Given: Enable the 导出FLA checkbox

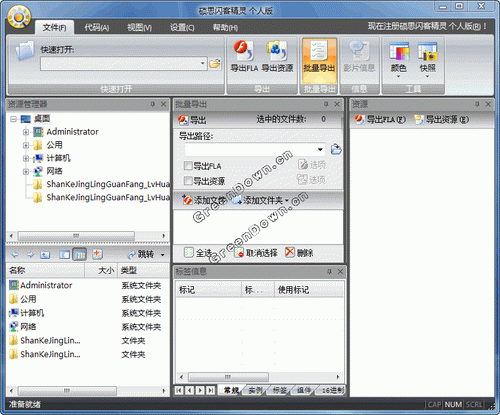Looking at the screenshot, I should [188, 166].
